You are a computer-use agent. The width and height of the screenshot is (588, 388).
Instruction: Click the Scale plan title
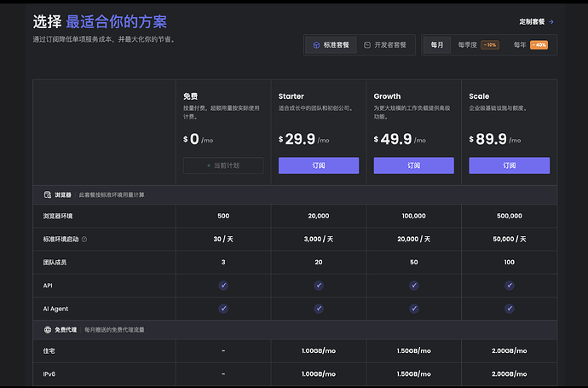479,96
